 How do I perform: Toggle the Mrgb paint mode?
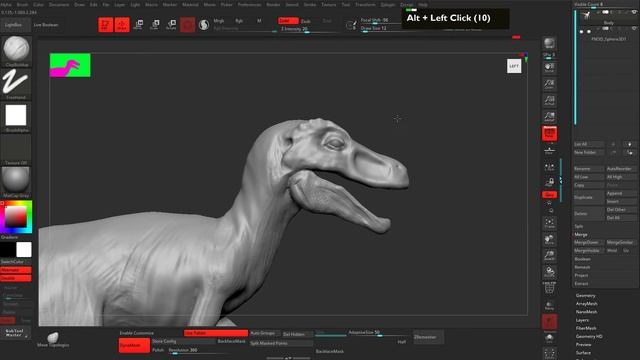[x=219, y=21]
